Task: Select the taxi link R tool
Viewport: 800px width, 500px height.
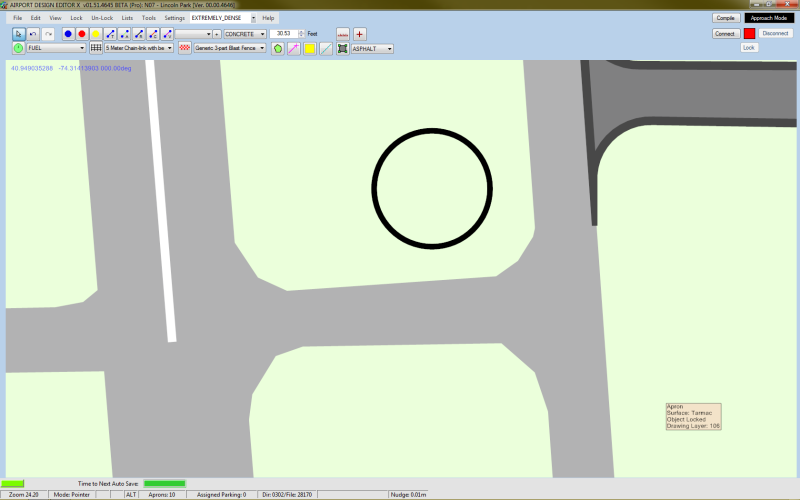Action: pyautogui.click(x=138, y=34)
